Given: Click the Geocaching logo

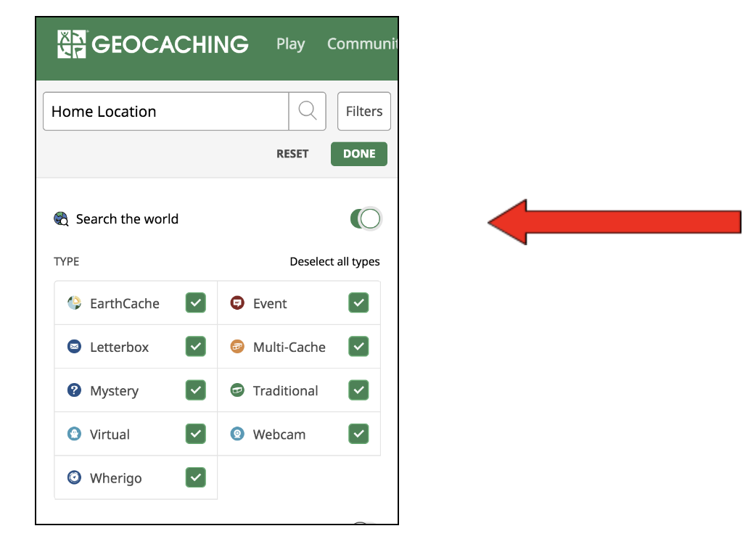Looking at the screenshot, I should 153,44.
